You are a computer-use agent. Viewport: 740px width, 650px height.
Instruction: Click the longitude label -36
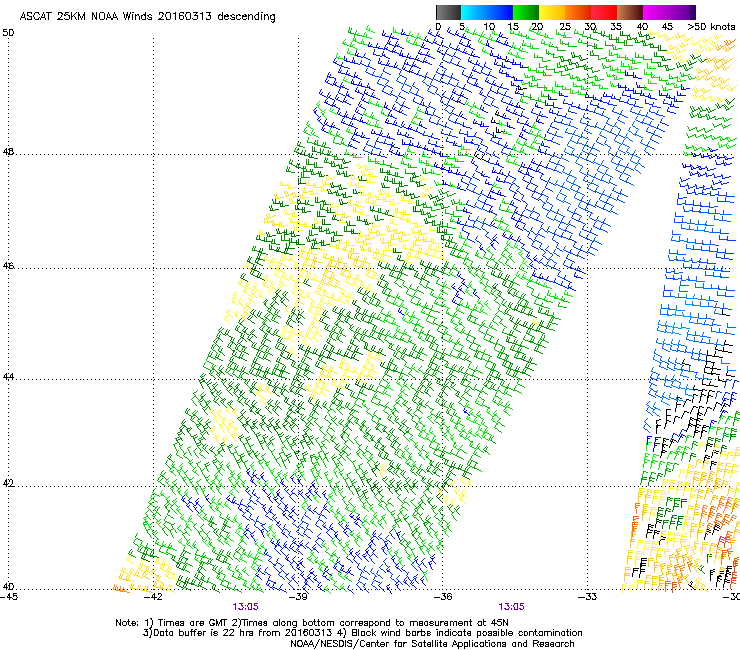point(443,597)
